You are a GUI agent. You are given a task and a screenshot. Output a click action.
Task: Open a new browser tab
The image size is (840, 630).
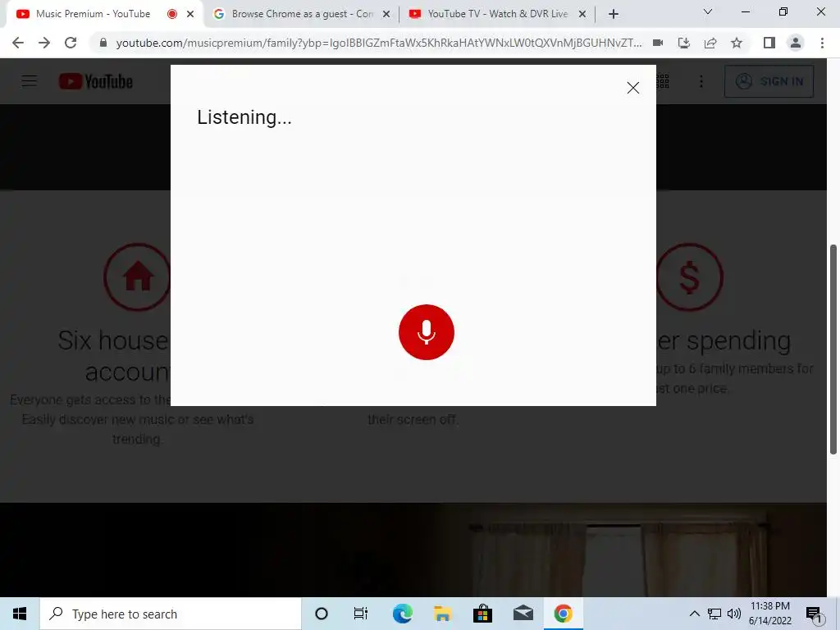point(614,14)
